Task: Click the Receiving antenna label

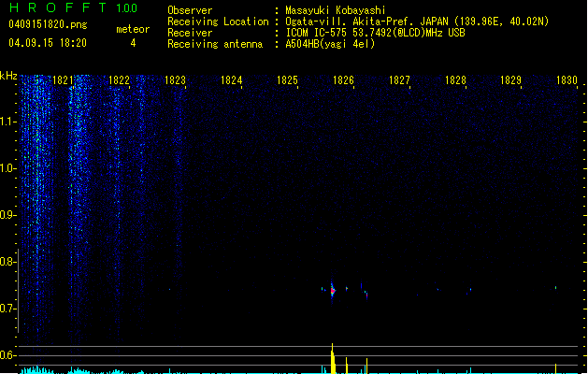Action: coord(215,44)
